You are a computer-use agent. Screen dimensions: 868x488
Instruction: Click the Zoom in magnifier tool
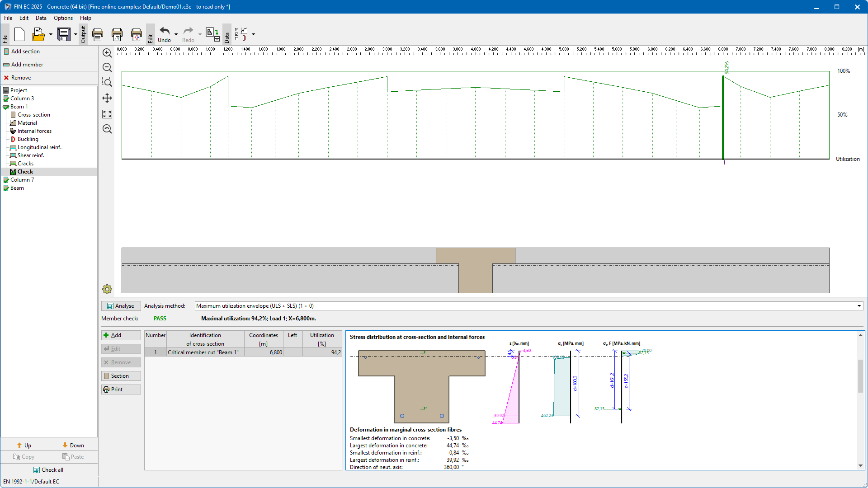[x=107, y=53]
